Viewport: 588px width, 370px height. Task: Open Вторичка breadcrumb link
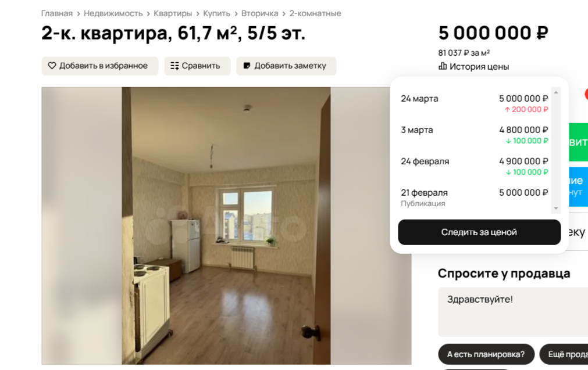click(259, 13)
